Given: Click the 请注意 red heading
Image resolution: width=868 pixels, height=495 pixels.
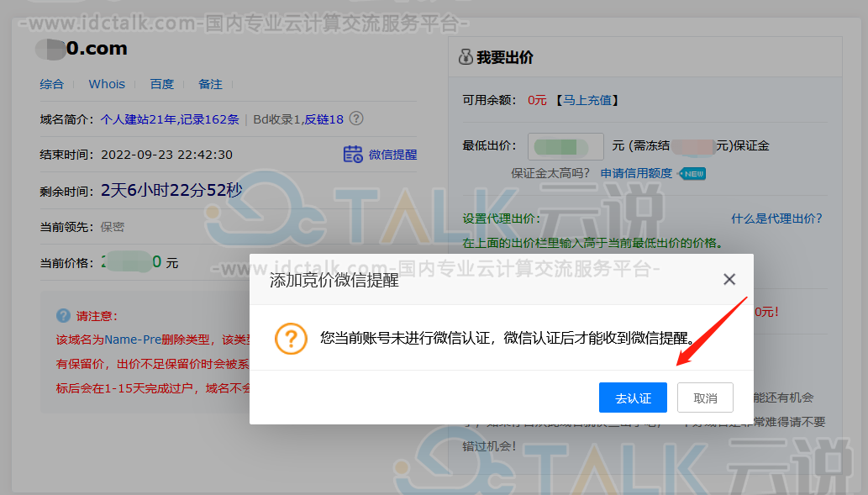Looking at the screenshot, I should pyautogui.click(x=97, y=316).
